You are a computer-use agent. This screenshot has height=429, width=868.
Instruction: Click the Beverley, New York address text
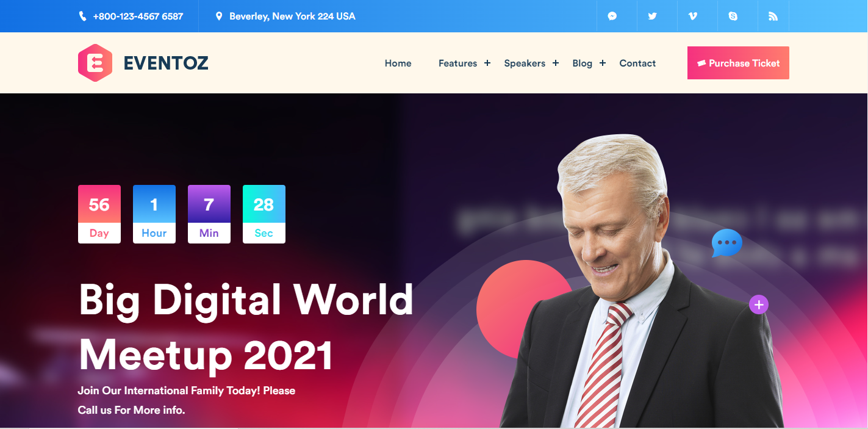(292, 16)
